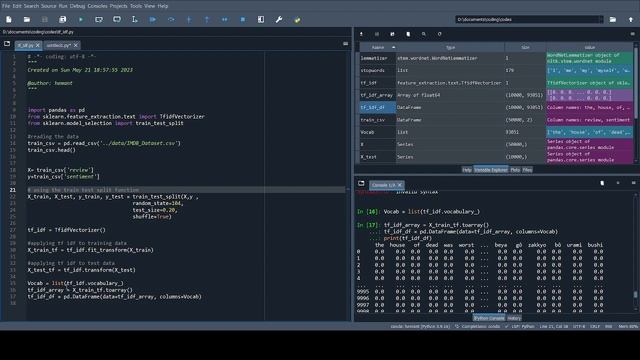Switch to the Files pane tab
The height and width of the screenshot is (360, 640).
click(x=527, y=170)
